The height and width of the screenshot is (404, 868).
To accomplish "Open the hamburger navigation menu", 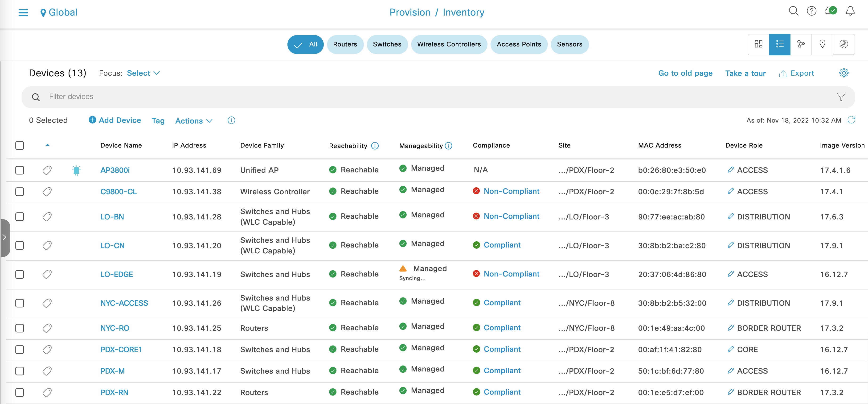I will click(x=23, y=13).
